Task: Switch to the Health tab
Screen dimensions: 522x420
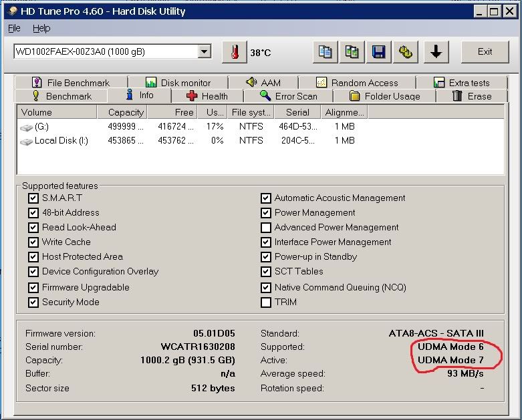Action: pos(207,96)
